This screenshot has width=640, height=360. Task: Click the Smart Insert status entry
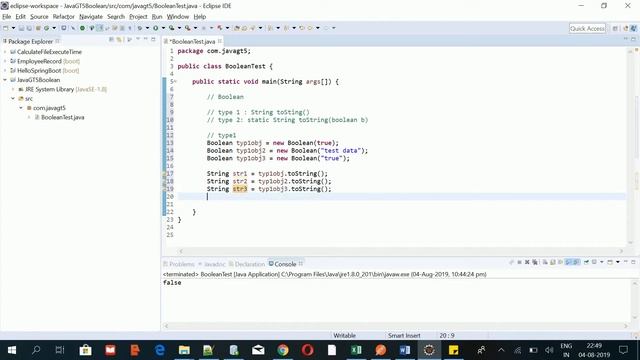coord(404,336)
